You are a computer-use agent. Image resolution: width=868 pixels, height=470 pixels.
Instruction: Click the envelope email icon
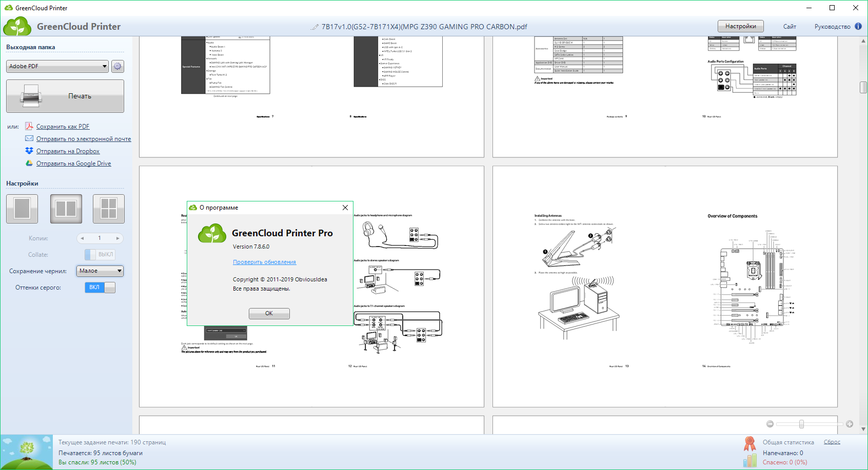click(x=29, y=138)
